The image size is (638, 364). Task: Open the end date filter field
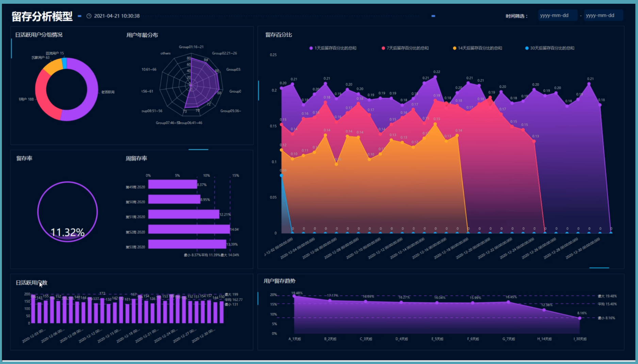point(603,15)
